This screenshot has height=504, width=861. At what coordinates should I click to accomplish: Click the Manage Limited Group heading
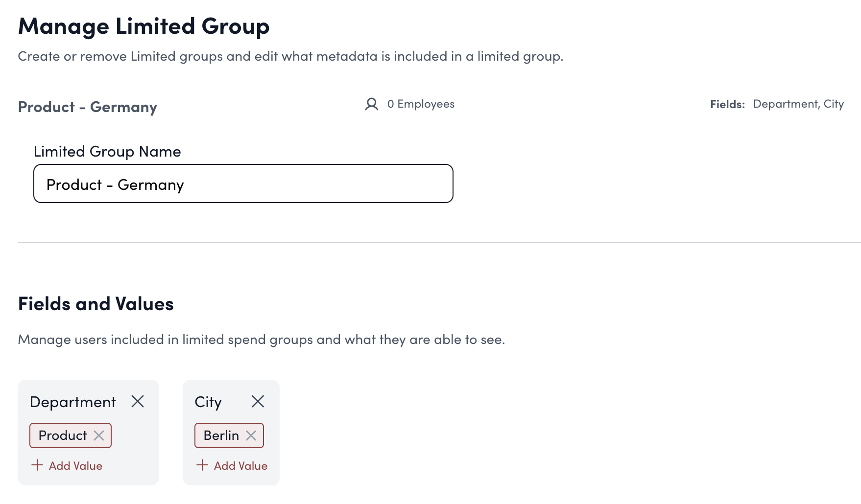(144, 26)
